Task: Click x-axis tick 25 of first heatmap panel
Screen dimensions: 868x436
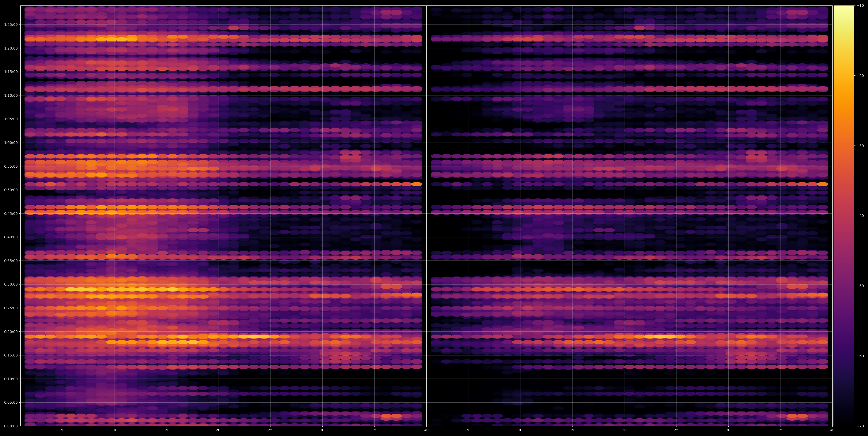Action: [270, 430]
